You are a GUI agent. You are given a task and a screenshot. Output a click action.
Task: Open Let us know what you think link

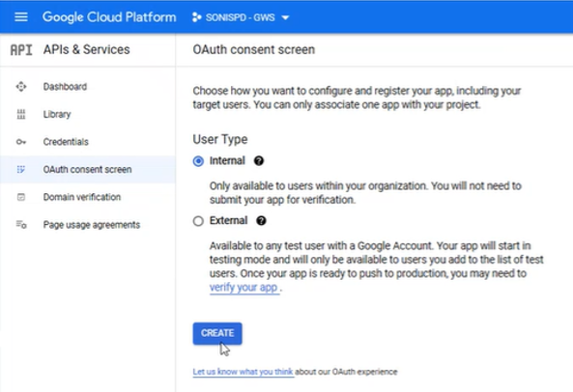[243, 372]
